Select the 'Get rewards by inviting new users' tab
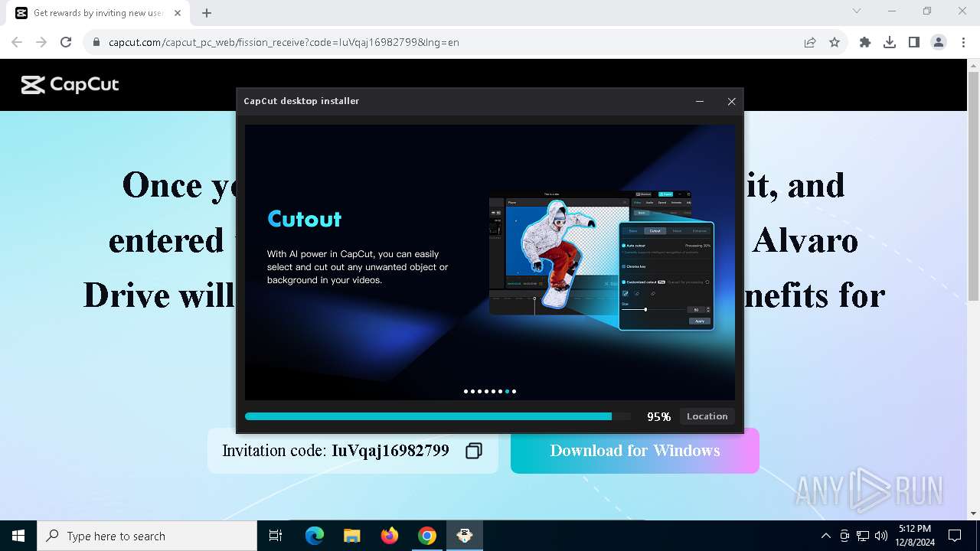 pos(99,13)
